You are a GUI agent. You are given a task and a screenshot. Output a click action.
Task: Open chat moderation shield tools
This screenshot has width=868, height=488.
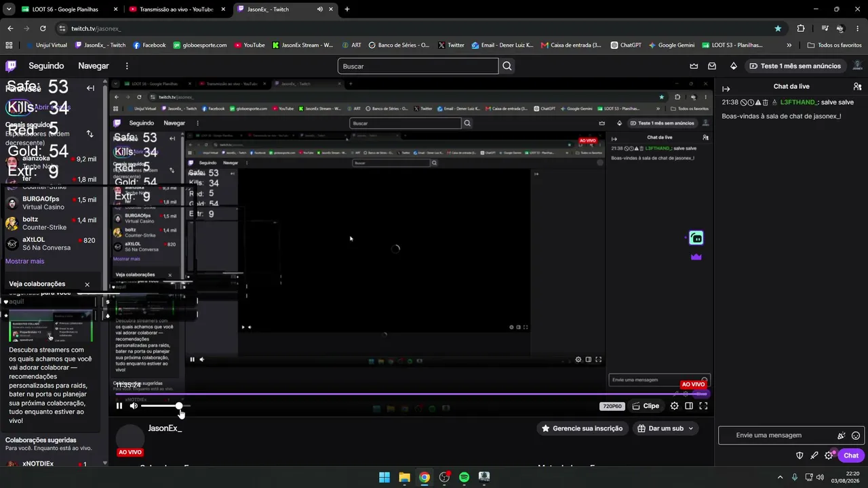pos(800,455)
